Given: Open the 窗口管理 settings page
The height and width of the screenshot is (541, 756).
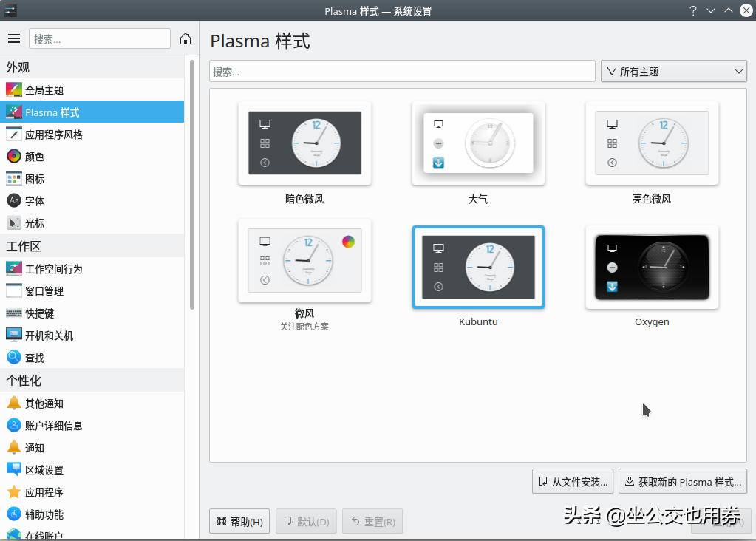Looking at the screenshot, I should [92, 290].
